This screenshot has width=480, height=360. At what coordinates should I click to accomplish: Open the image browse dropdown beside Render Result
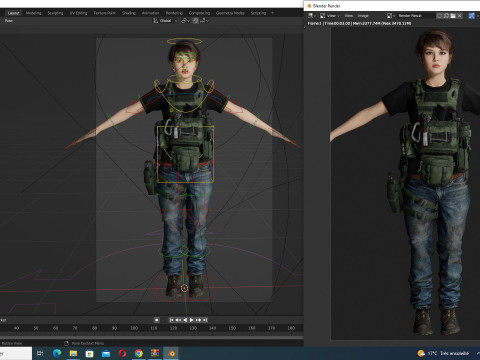tap(391, 16)
